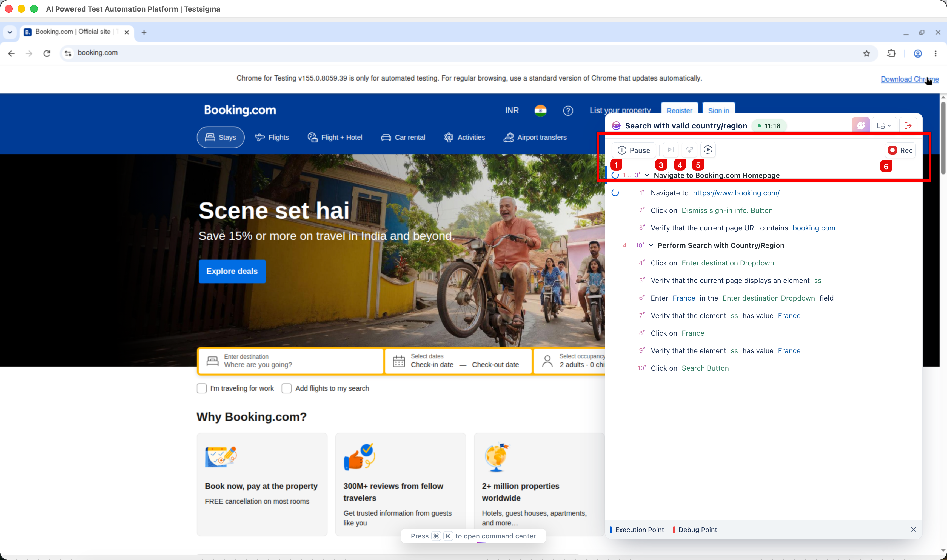Click the step-next icon beside Pause
Screen dimensions: 947x560
[x=671, y=150]
